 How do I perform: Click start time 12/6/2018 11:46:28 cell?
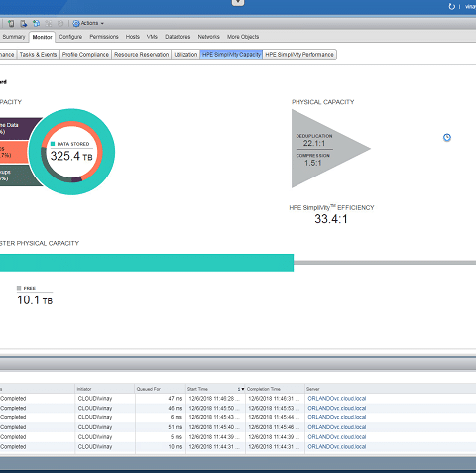(214, 399)
